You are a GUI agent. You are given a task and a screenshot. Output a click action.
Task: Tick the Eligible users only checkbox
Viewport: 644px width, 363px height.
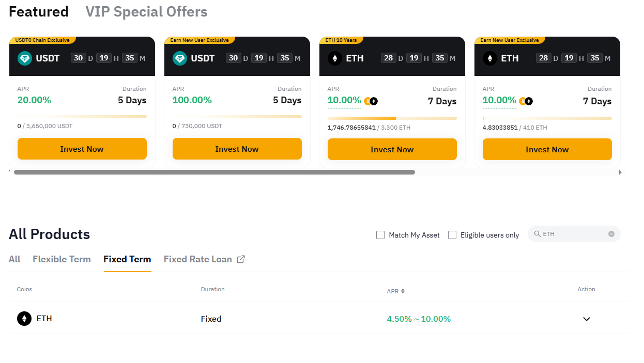click(x=452, y=235)
